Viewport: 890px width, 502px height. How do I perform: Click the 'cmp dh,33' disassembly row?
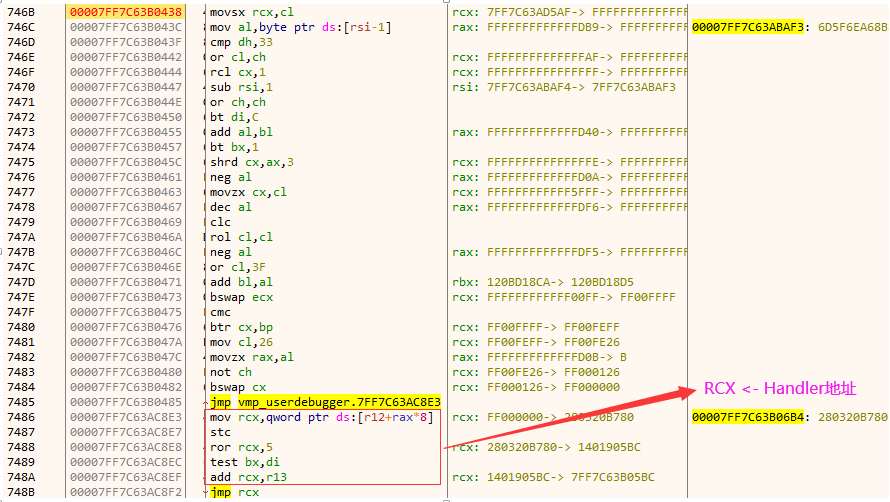[241, 42]
